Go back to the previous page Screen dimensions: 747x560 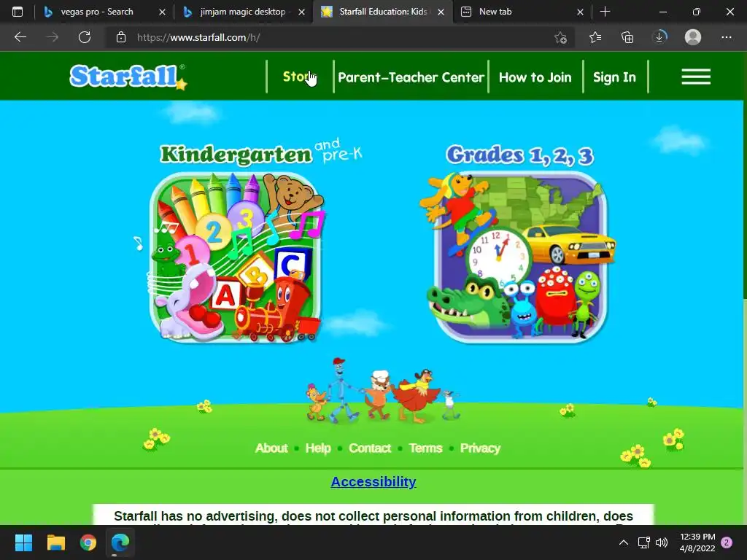[x=20, y=37]
